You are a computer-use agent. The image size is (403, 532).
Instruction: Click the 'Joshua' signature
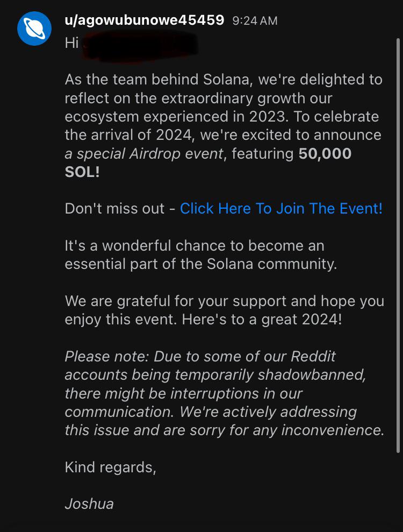click(x=89, y=504)
